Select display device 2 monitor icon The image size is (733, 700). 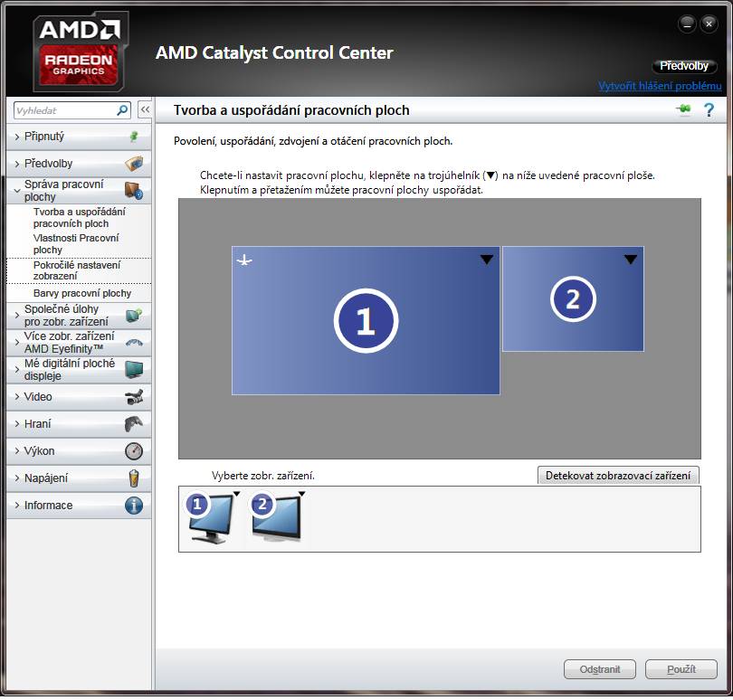(276, 517)
